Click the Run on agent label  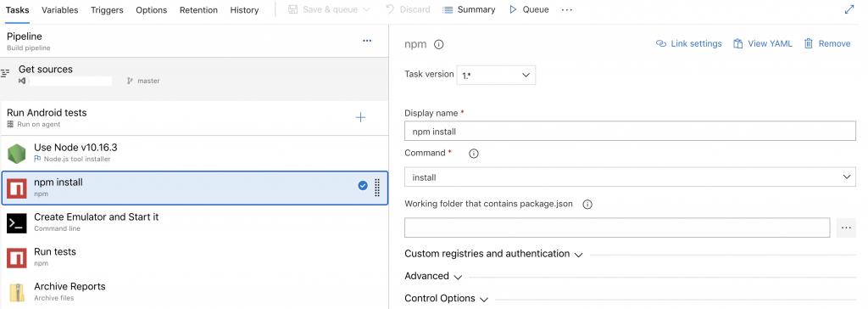click(x=39, y=124)
